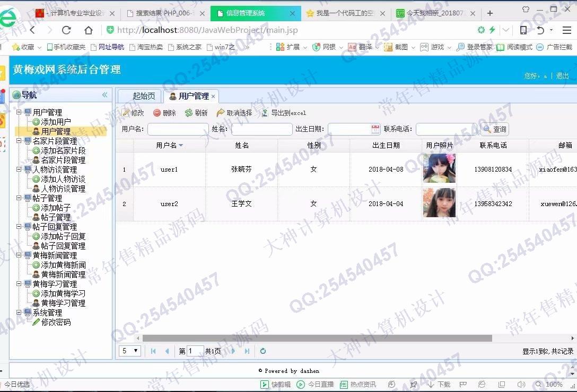Click the horizontal grid scrollbar

coord(317,338)
